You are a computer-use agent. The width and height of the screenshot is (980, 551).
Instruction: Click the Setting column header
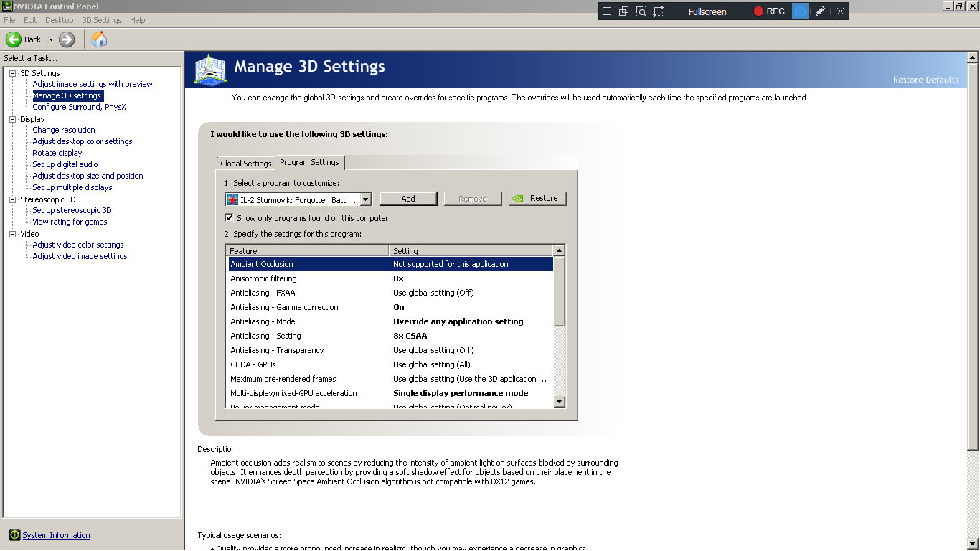point(471,251)
